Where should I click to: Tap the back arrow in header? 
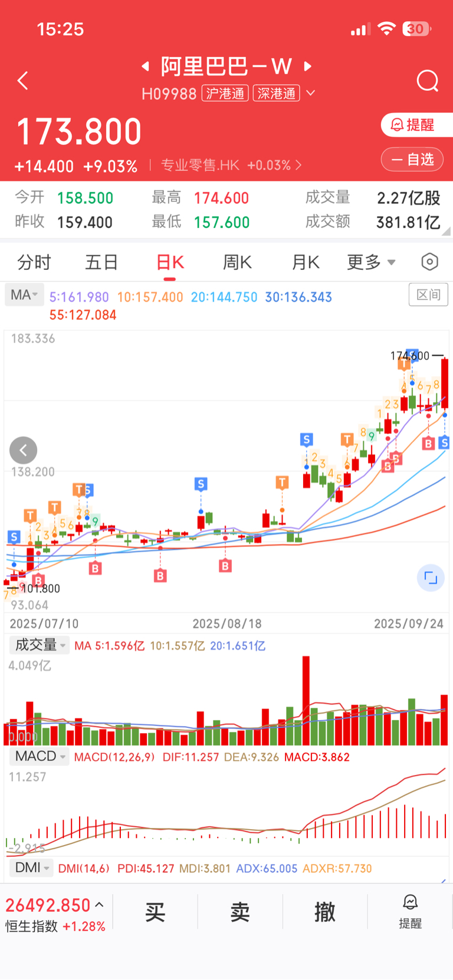coord(23,81)
